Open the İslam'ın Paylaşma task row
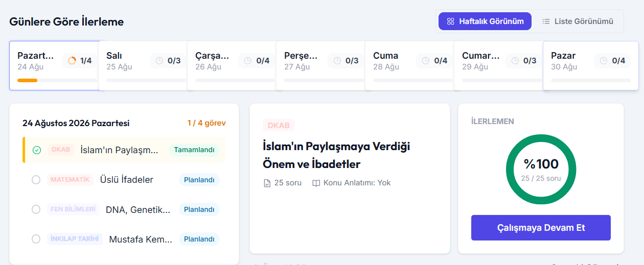 [124, 150]
